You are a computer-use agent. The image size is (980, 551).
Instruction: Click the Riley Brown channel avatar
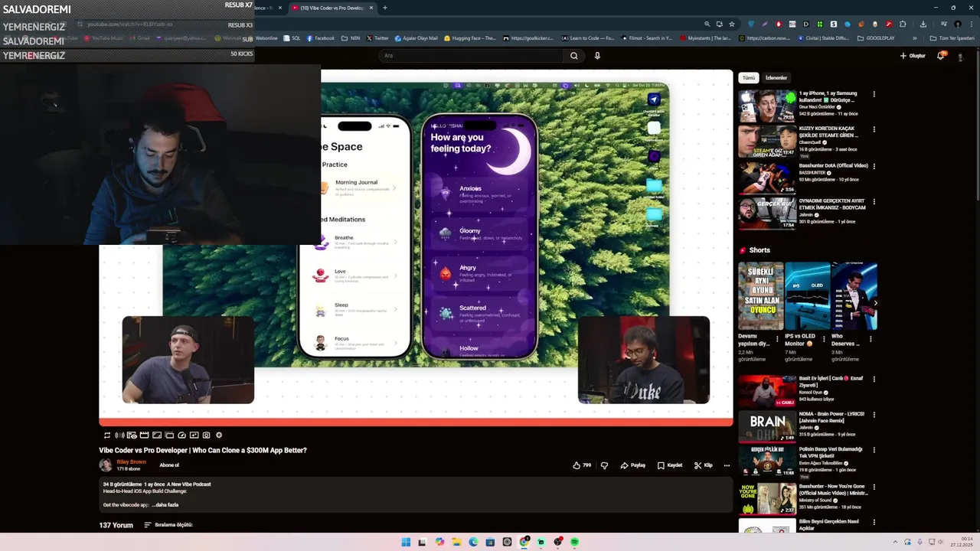pos(106,465)
